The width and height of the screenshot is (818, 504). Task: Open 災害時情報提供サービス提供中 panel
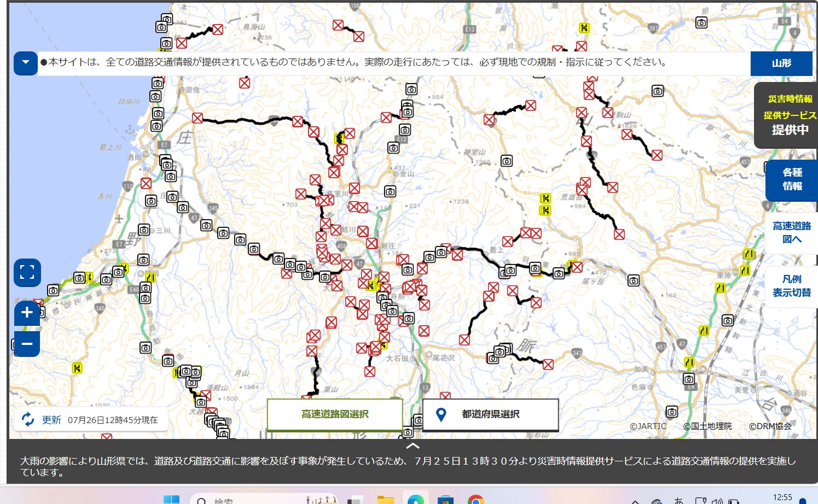(788, 115)
